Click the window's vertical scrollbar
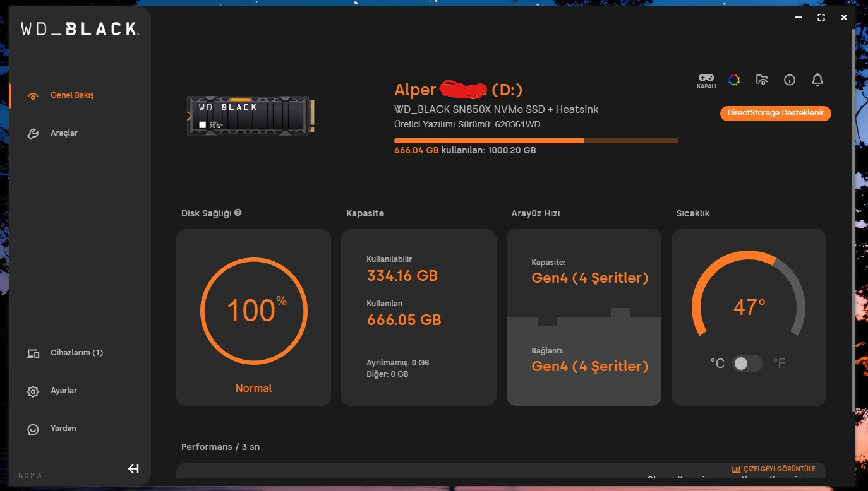Viewport: 868px width, 491px height. pos(855,221)
